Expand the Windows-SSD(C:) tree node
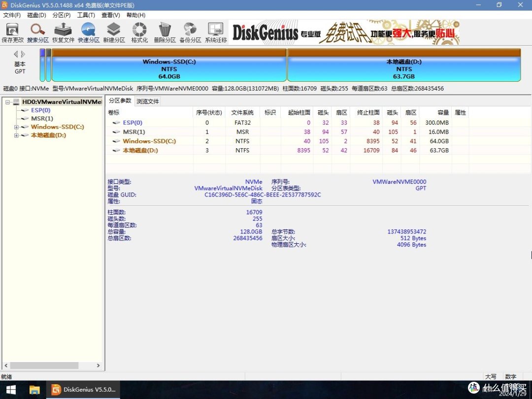The image size is (532, 399). (16, 127)
